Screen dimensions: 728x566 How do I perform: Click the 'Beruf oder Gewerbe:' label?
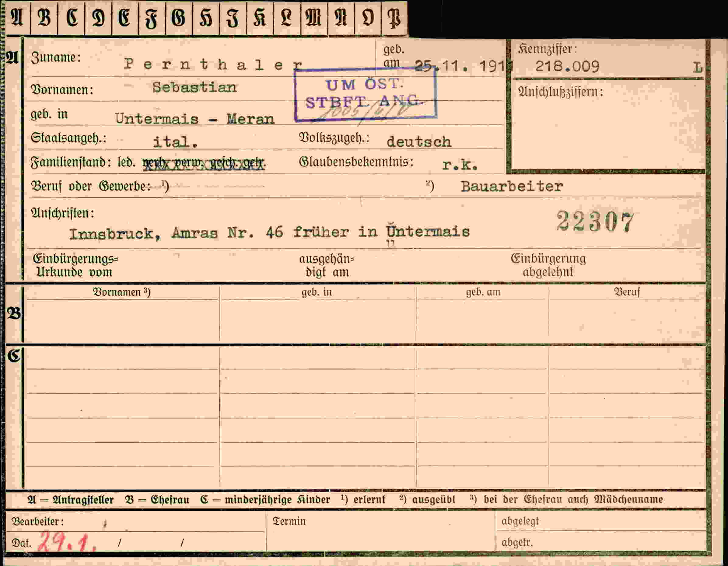(x=91, y=186)
